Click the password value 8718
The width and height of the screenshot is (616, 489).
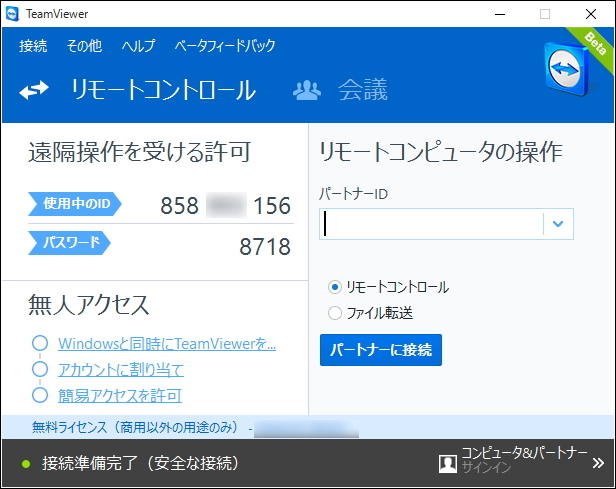(x=265, y=247)
